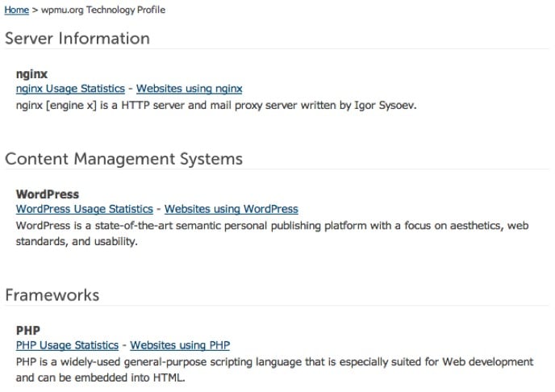This screenshot has height=392, width=555.
Task: Click 'wpmu.org Technology Profile' breadcrumb text
Action: 103,10
